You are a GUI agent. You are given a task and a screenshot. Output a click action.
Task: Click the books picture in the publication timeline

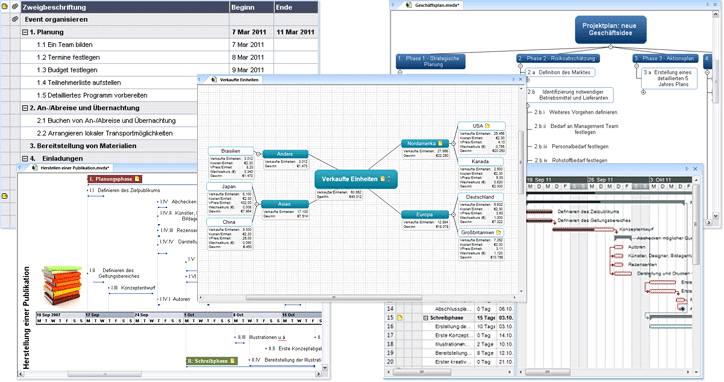click(62, 285)
